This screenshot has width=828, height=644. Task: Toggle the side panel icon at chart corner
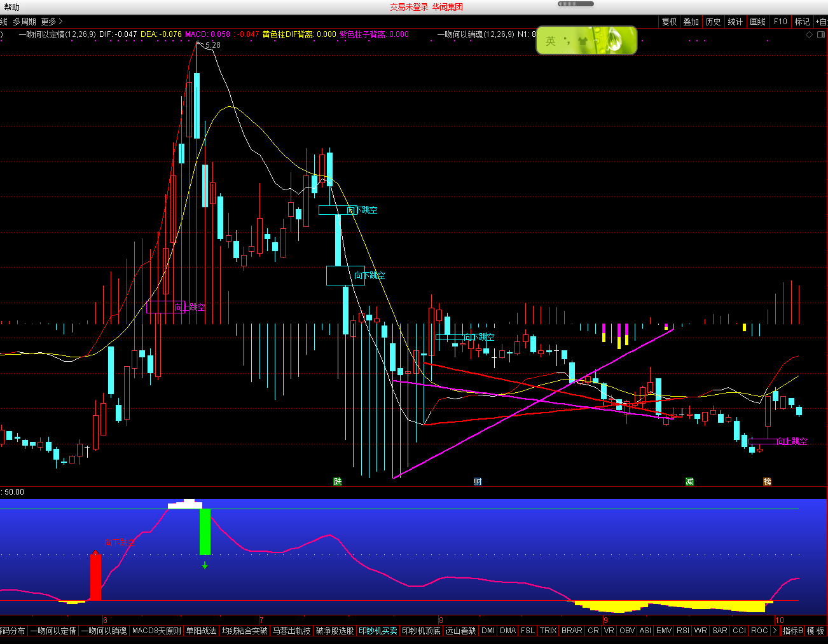(x=820, y=35)
